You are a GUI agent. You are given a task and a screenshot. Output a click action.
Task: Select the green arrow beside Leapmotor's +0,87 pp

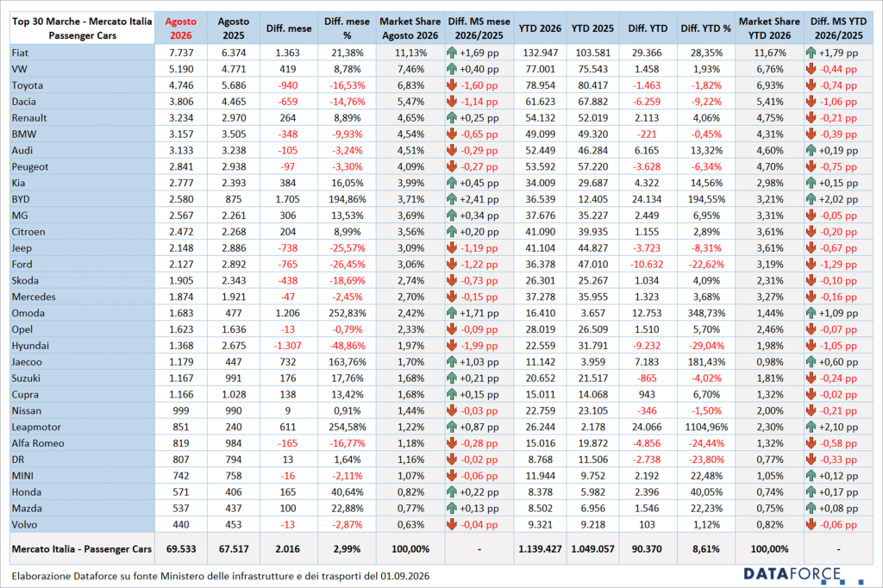point(452,427)
